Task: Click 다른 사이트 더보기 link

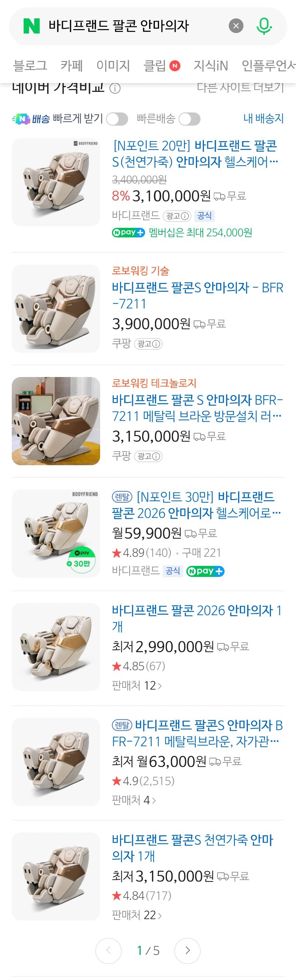Action: point(240,88)
